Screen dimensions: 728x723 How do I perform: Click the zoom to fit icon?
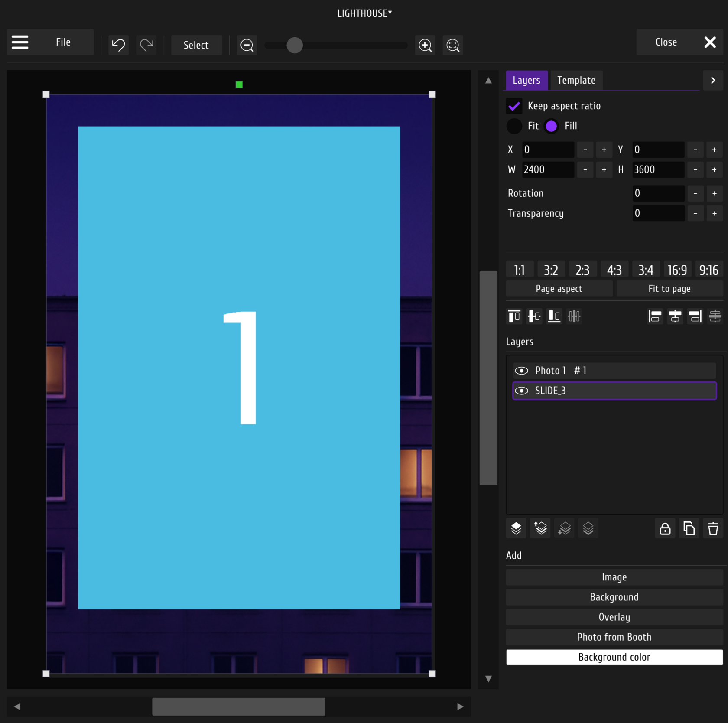click(453, 45)
